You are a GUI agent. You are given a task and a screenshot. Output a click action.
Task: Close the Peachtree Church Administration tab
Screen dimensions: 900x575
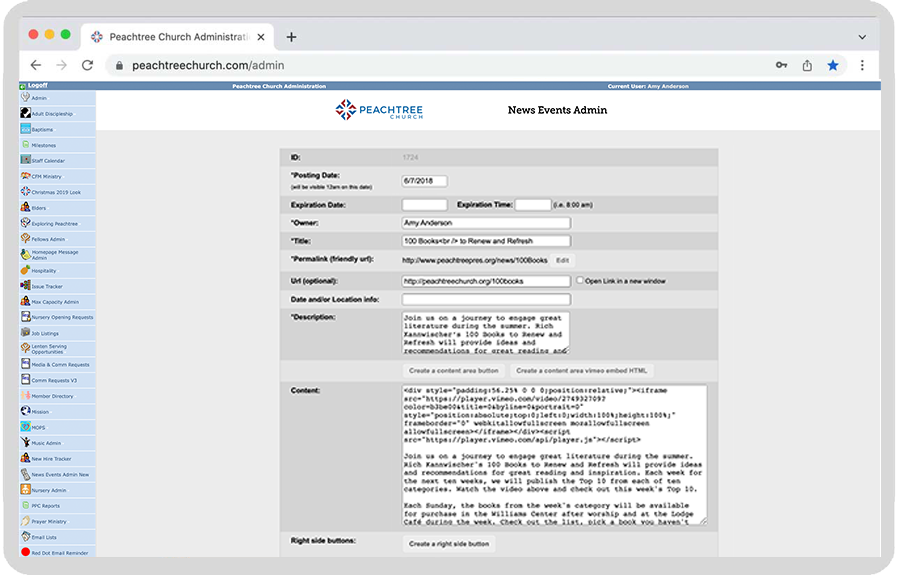coord(261,37)
